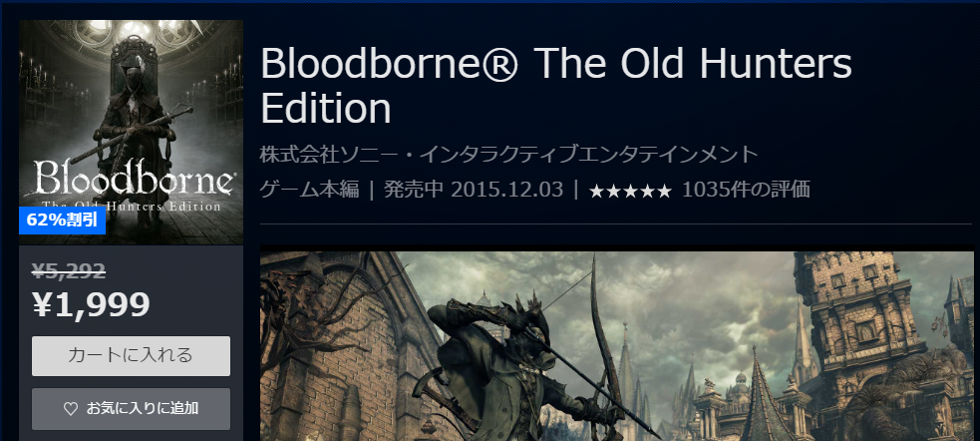Open the 1035件の評価 ratings link

[746, 189]
